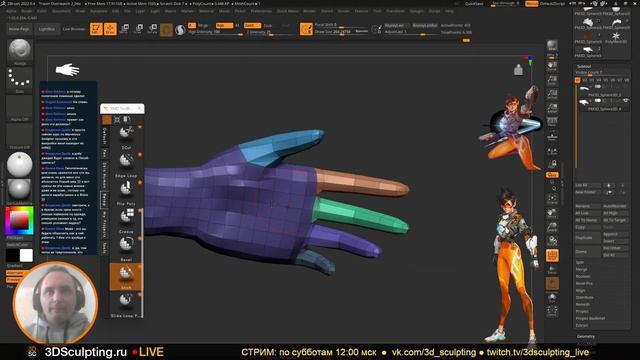Click the QuickSave button
640x360 pixels.
[x=474, y=4]
